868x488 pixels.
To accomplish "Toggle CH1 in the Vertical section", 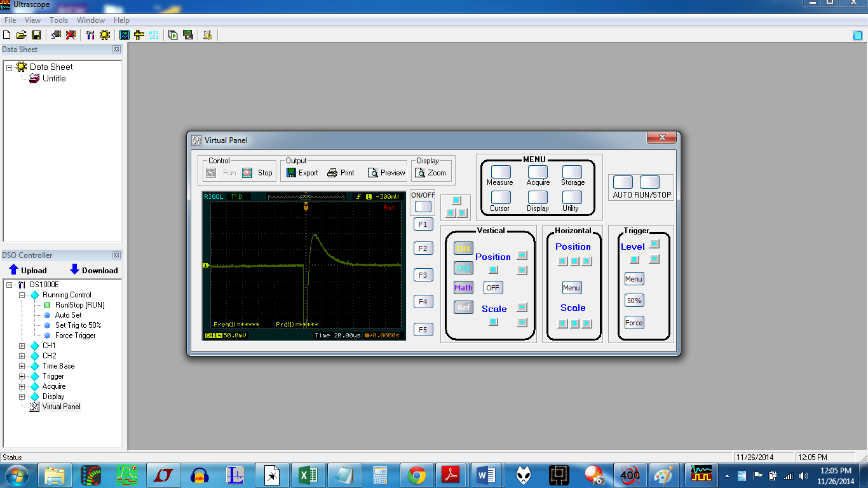I will 463,248.
